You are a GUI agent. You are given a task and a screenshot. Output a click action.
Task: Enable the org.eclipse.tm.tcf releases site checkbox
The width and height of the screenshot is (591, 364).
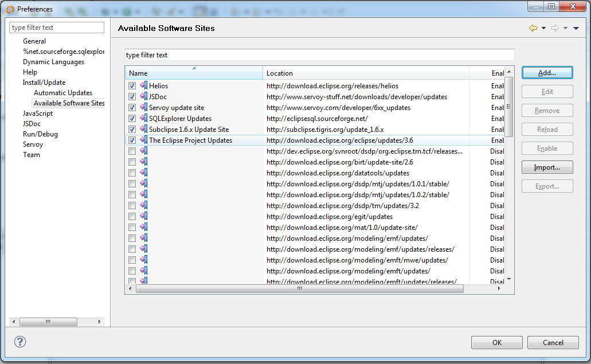[132, 151]
